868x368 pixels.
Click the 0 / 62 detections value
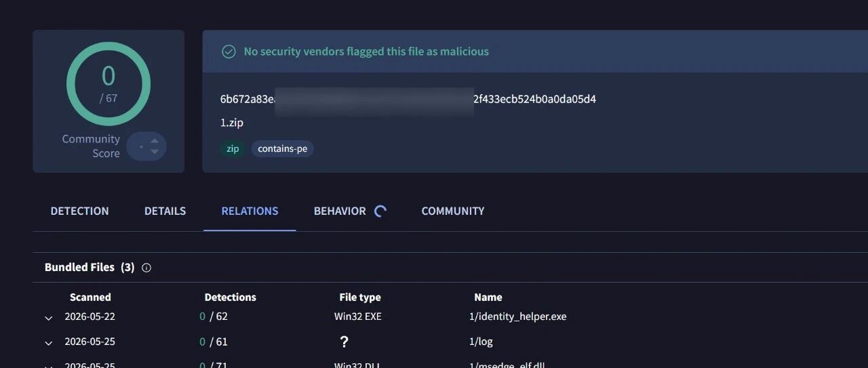[214, 316]
